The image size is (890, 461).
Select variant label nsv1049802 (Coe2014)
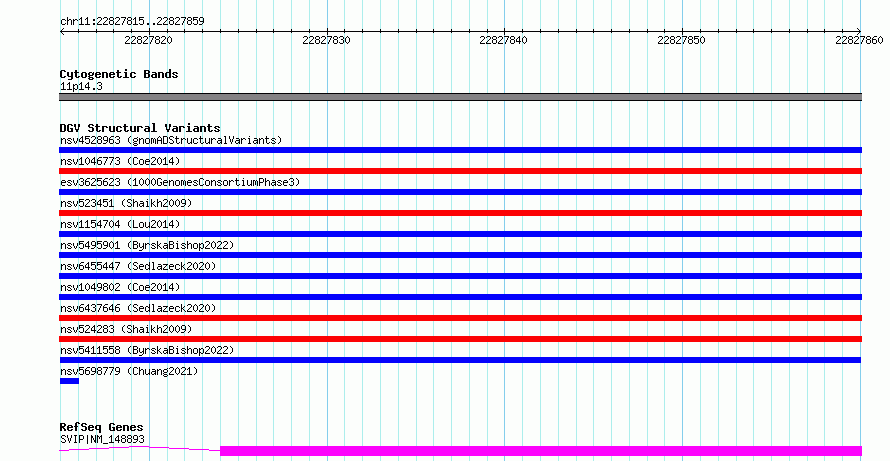[120, 287]
